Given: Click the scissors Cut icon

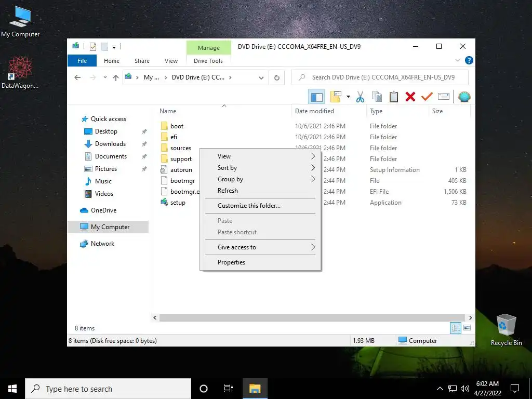Looking at the screenshot, I should (360, 97).
